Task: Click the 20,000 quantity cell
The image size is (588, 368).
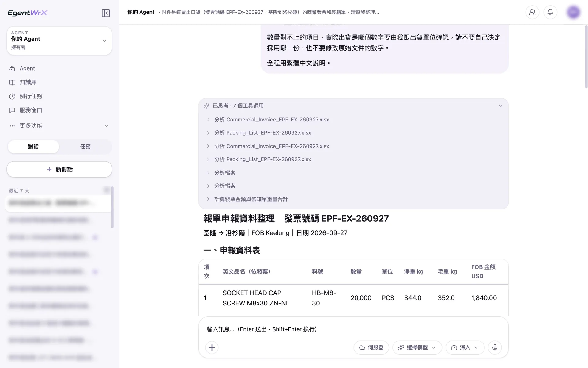Action: [361, 298]
